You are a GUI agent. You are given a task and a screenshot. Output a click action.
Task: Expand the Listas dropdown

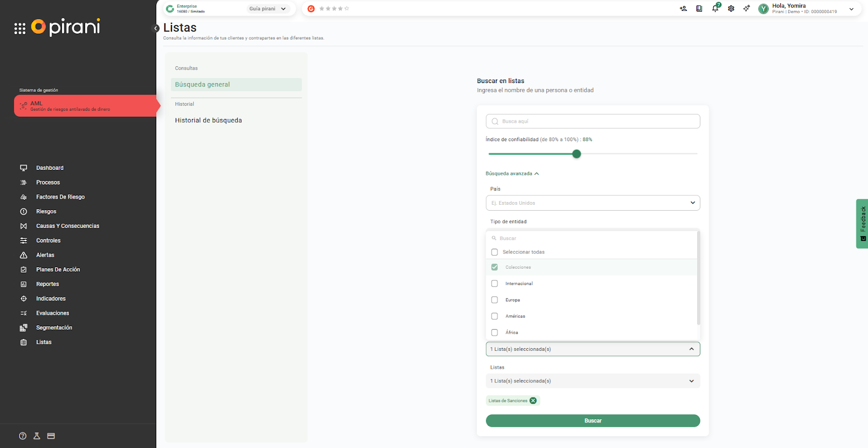coord(592,381)
